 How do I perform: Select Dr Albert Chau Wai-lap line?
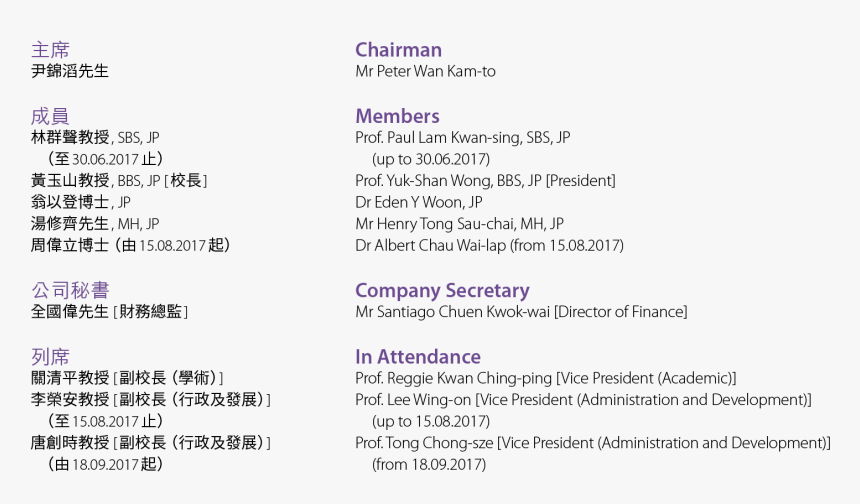[490, 246]
